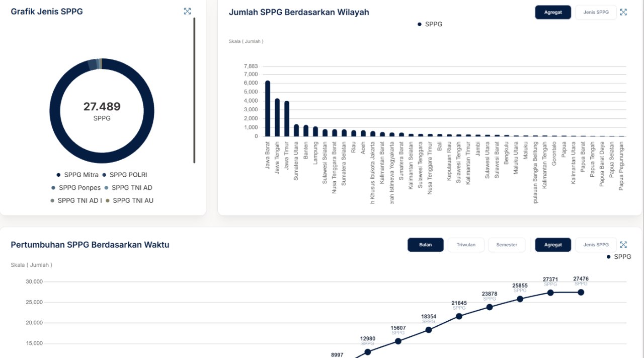
Task: Select Agregat in the Wilayah chart
Action: [553, 12]
